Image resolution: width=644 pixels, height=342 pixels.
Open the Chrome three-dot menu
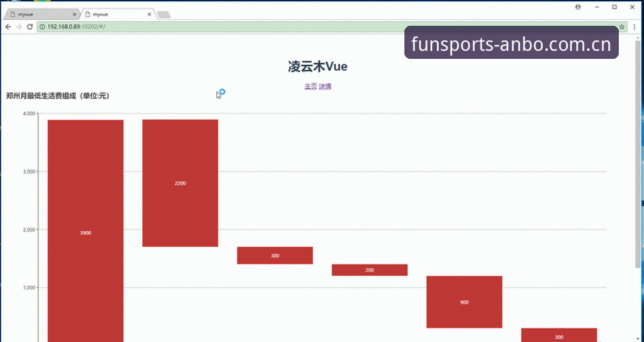click(635, 26)
